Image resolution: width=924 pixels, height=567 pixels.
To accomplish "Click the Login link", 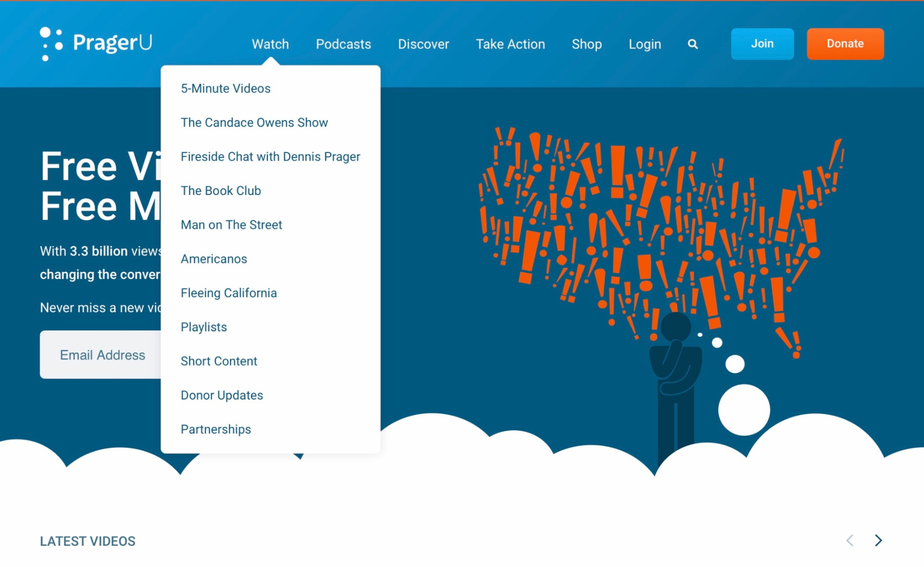I will click(644, 44).
